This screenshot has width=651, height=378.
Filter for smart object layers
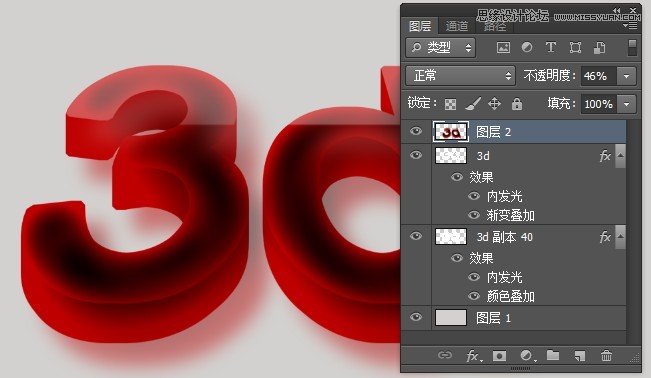tap(599, 48)
